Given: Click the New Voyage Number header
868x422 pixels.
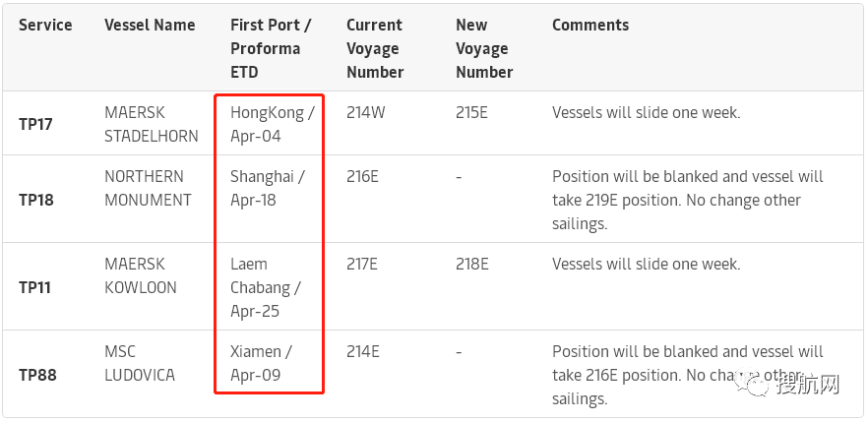Looking at the screenshot, I should pos(484,48).
